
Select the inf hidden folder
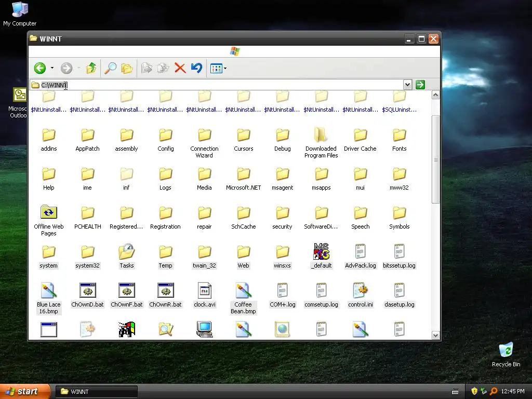pyautogui.click(x=126, y=179)
